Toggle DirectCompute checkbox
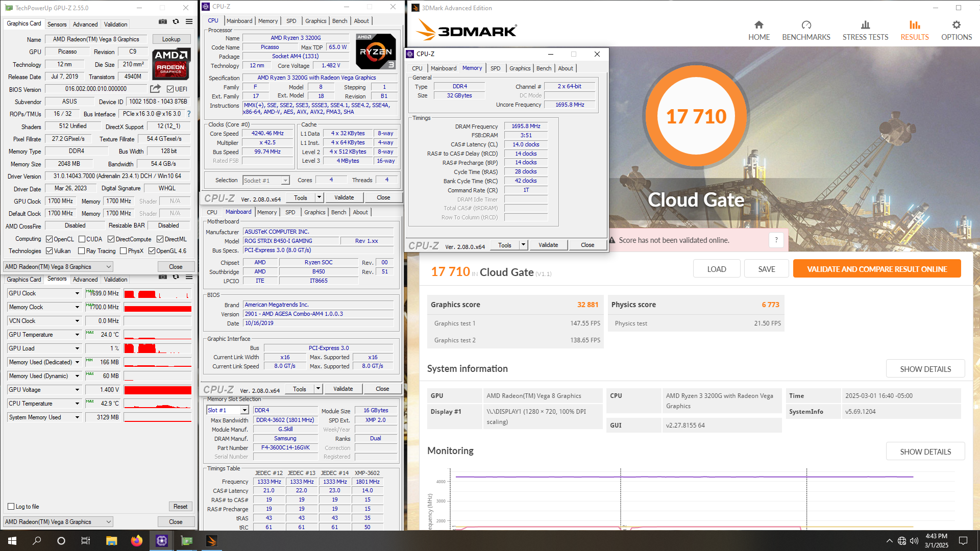Viewport: 980px width, 551px height. pos(111,239)
